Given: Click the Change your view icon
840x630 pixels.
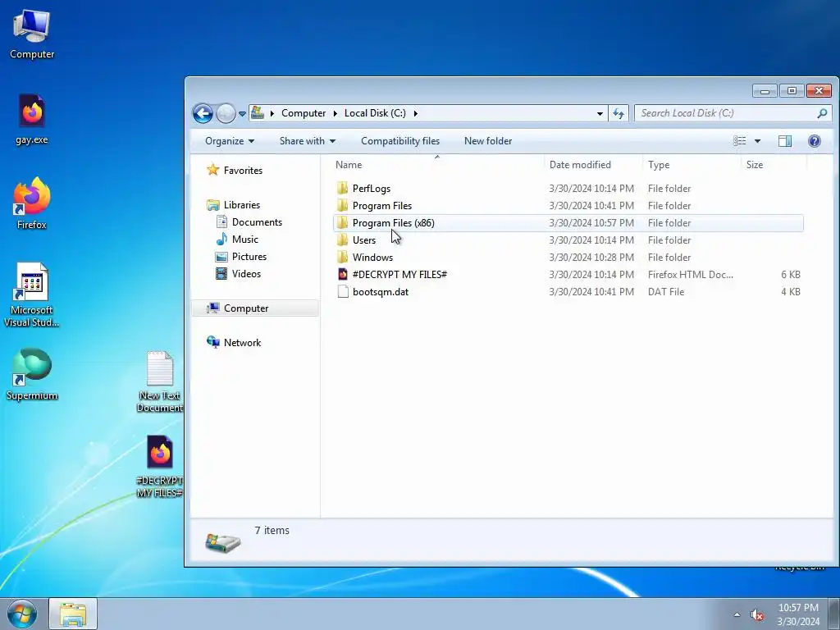Looking at the screenshot, I should pos(740,141).
